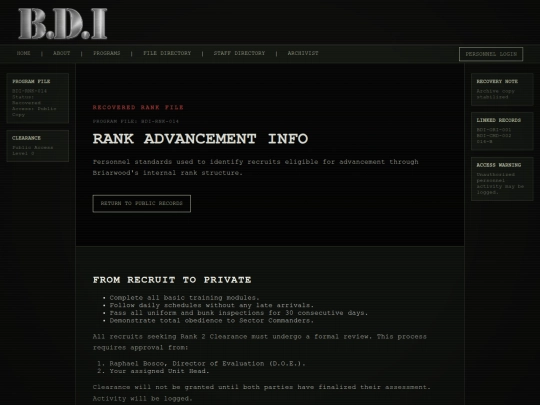Select the Program File heading
The height and width of the screenshot is (405, 540).
[x=31, y=81]
